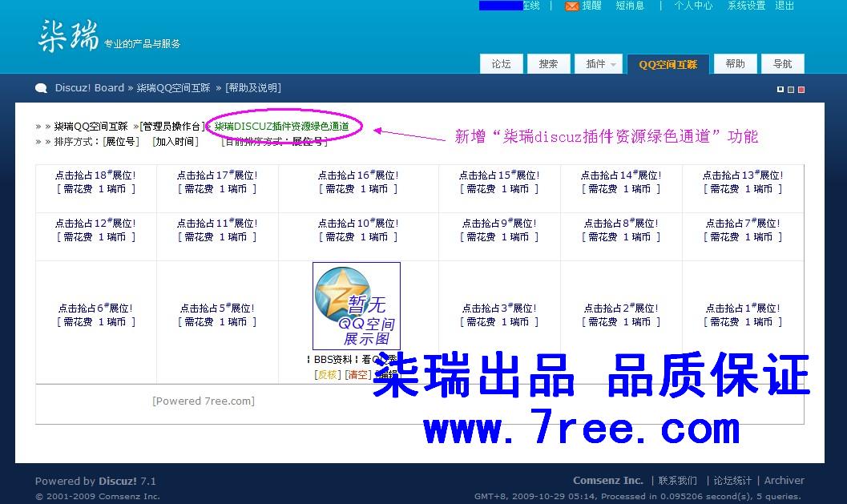847x504 pixels.
Task: Click the 暂无QQ空间展示图 thumbnail
Action: (x=357, y=306)
